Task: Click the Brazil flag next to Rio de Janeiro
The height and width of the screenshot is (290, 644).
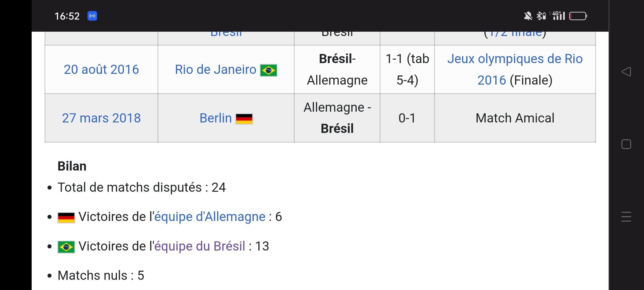Action: (x=268, y=70)
